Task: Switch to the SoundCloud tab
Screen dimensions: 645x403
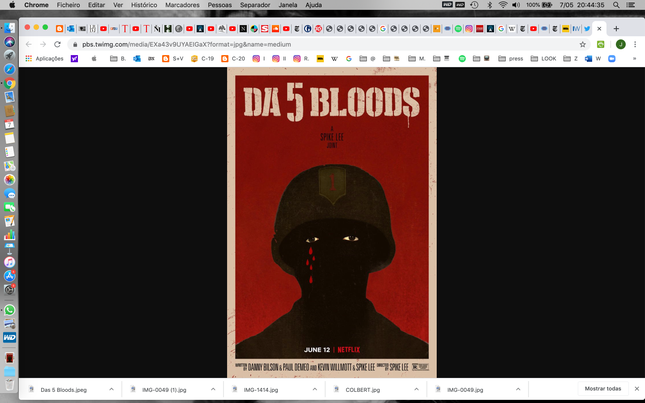Action: click(x=275, y=28)
